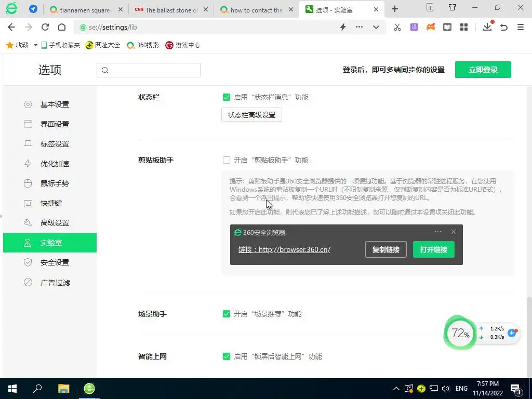Click 打开链接 green button

point(434,250)
